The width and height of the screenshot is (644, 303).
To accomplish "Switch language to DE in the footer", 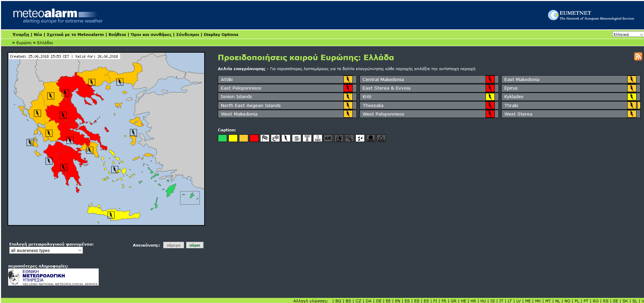I will tap(378, 301).
